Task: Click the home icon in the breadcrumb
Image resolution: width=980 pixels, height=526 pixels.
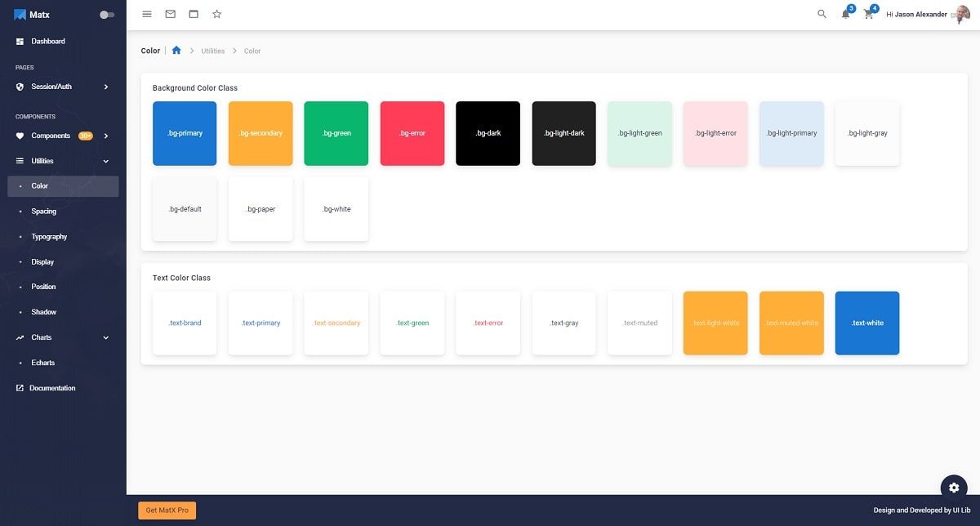Action: pyautogui.click(x=176, y=50)
